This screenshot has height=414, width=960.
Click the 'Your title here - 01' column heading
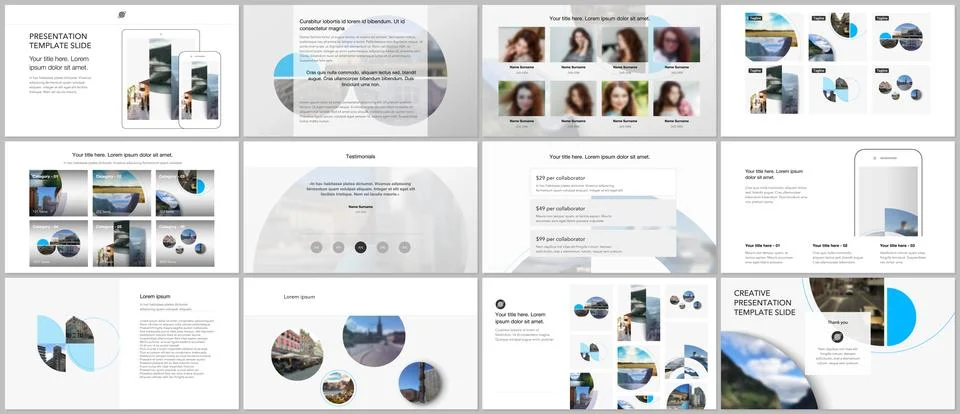coord(763,245)
